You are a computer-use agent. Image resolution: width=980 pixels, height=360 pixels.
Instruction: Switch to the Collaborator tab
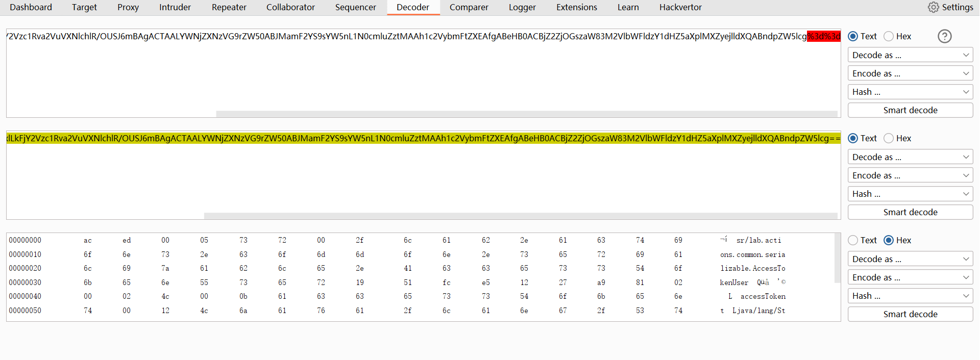click(x=290, y=7)
